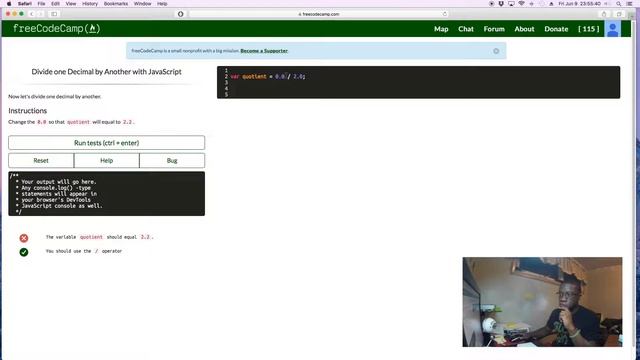Toggle Safari sidebar button
The image size is (640, 360).
54,14
